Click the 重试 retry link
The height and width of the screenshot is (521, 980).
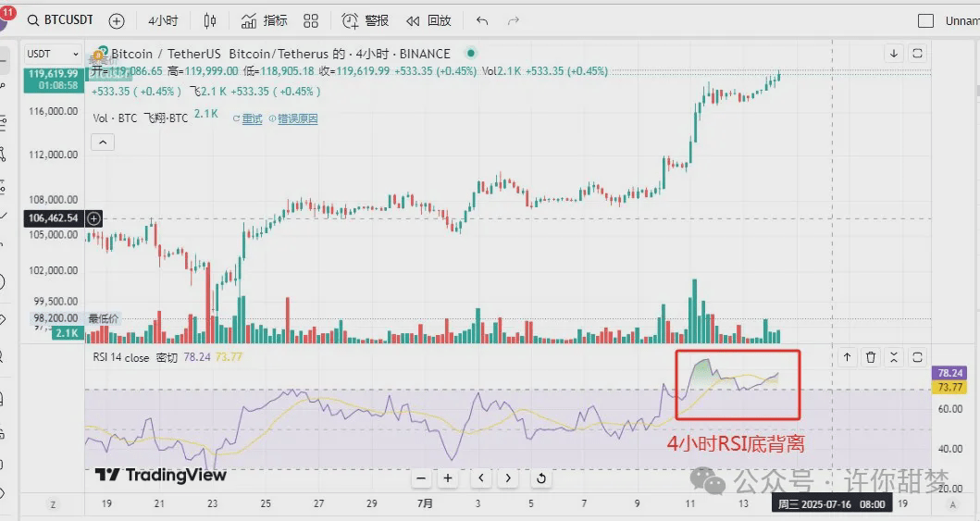coord(252,118)
